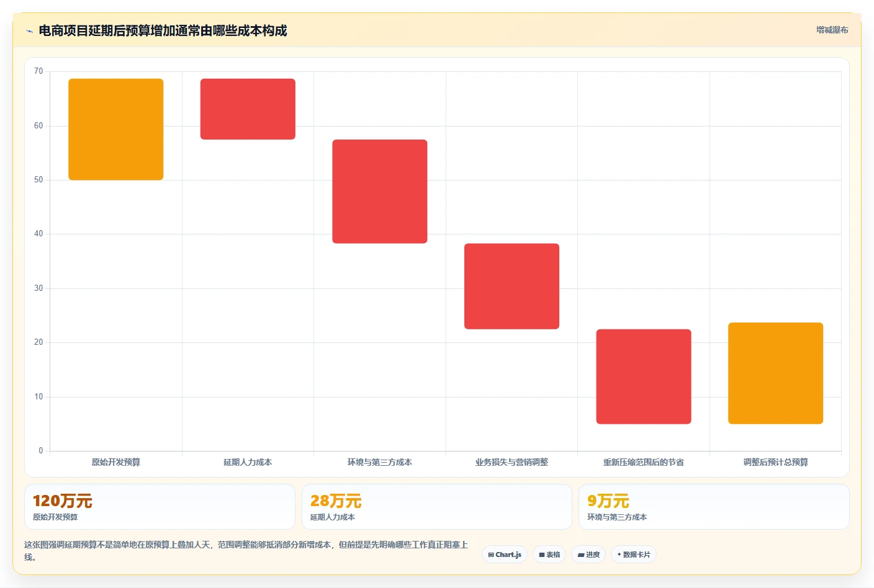Screen dimensions: 874x588
Task: Click the orange 原始开发预算 bar
Action: tap(116, 129)
